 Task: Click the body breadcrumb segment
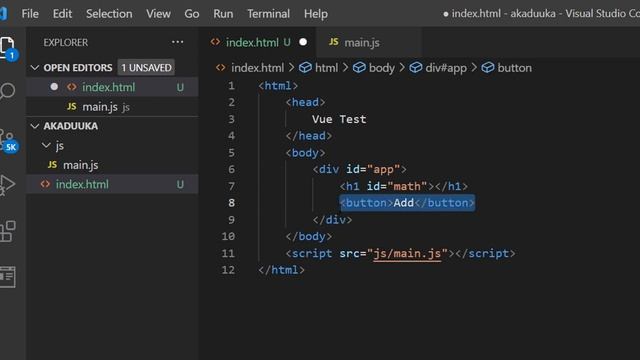click(382, 67)
